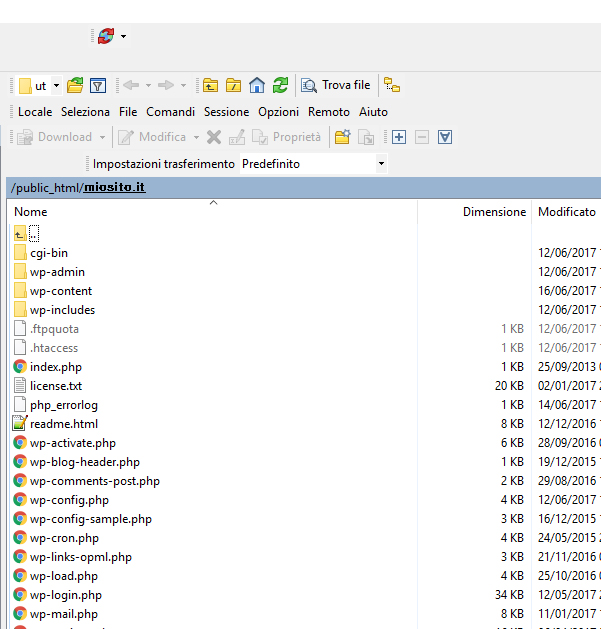This screenshot has width=601, height=629.
Task: Click the unselect files minus icon
Action: tap(422, 137)
